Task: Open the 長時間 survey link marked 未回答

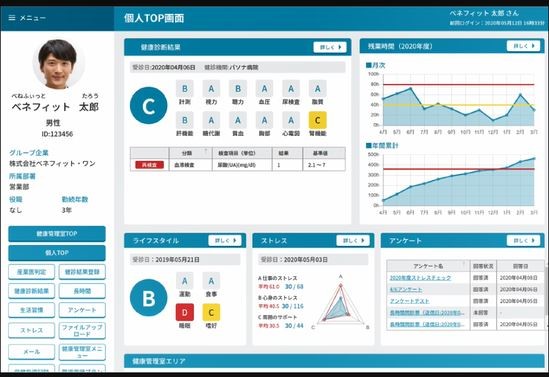Action: (x=427, y=313)
